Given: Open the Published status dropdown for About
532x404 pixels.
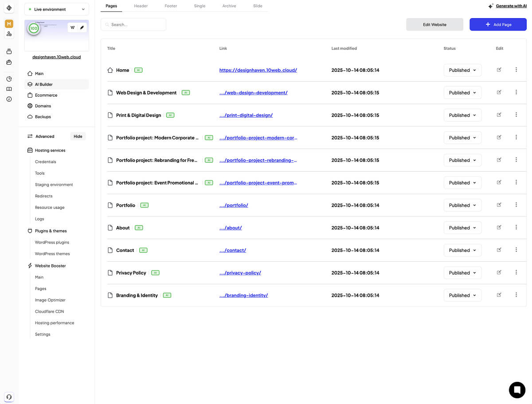Looking at the screenshot, I should [462, 228].
